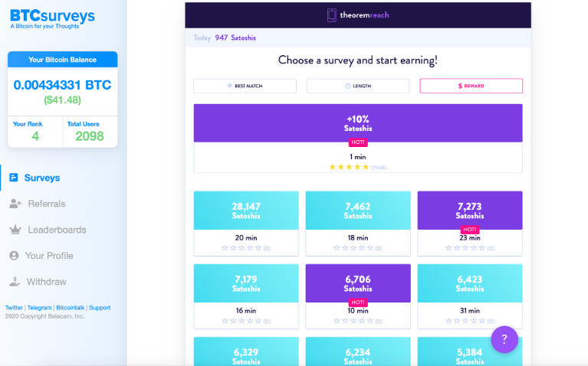Click the Total Users value 2098
588x366 pixels.
click(x=89, y=136)
